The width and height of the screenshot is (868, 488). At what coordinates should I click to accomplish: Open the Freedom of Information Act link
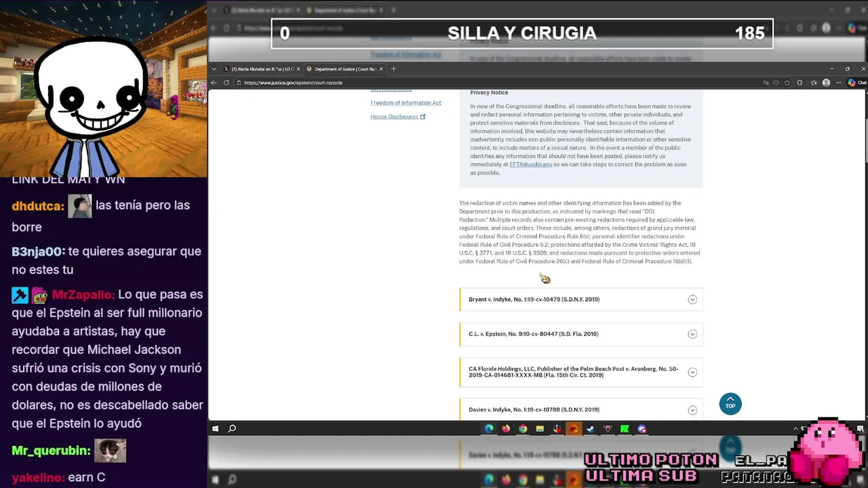click(x=406, y=103)
